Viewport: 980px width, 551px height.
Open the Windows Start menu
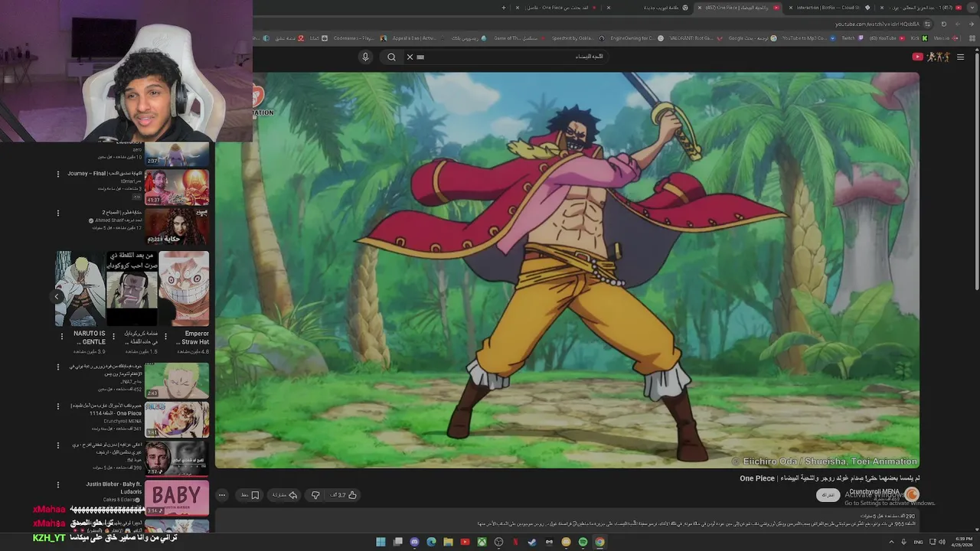click(381, 542)
